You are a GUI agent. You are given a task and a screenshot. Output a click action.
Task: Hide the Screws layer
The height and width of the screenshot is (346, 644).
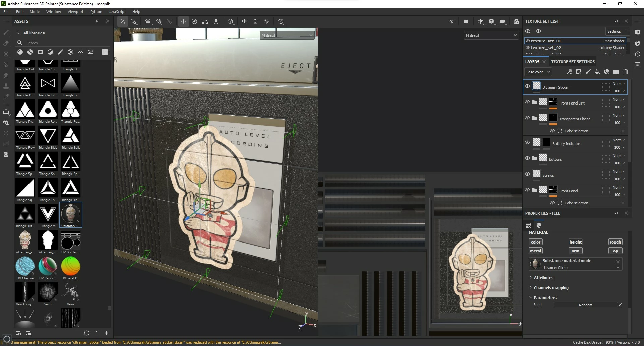pyautogui.click(x=527, y=174)
